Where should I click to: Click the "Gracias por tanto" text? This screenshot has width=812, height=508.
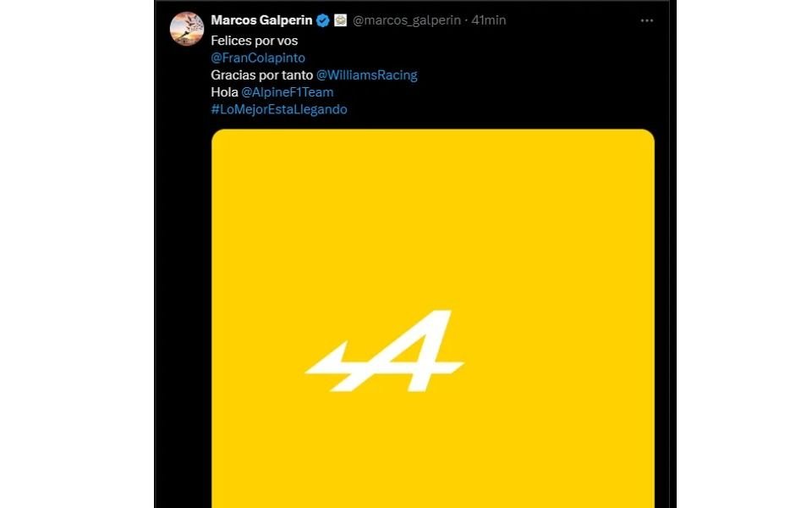[262, 75]
